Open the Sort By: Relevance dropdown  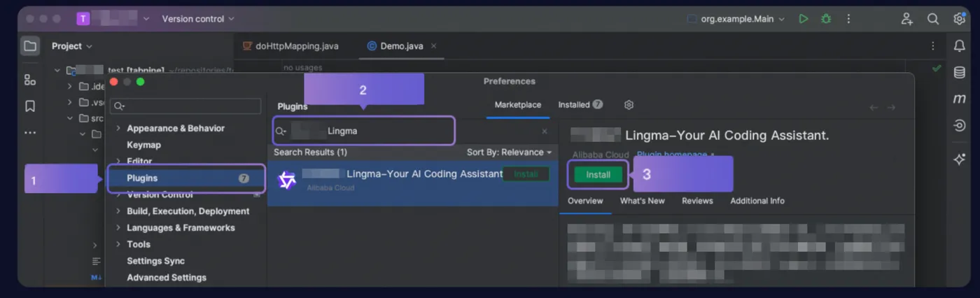tap(509, 152)
